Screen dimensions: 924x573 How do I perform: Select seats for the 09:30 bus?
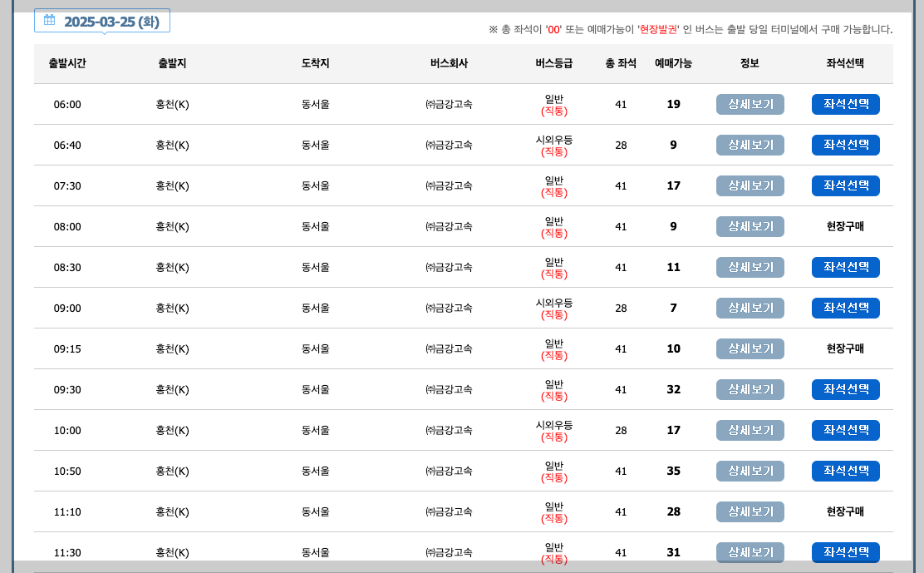(x=845, y=389)
